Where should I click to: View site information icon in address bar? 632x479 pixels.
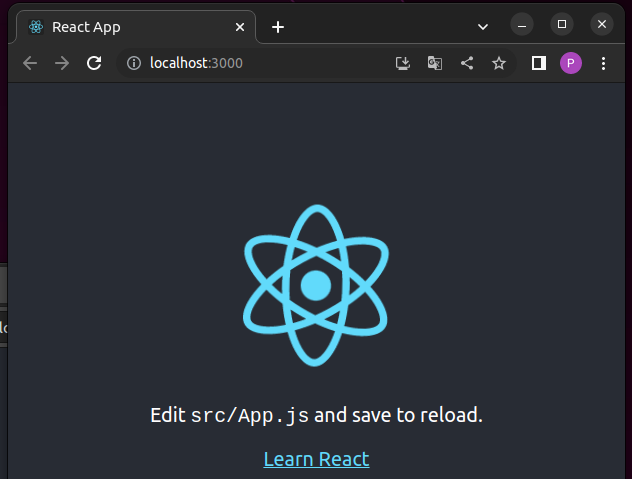[x=134, y=63]
